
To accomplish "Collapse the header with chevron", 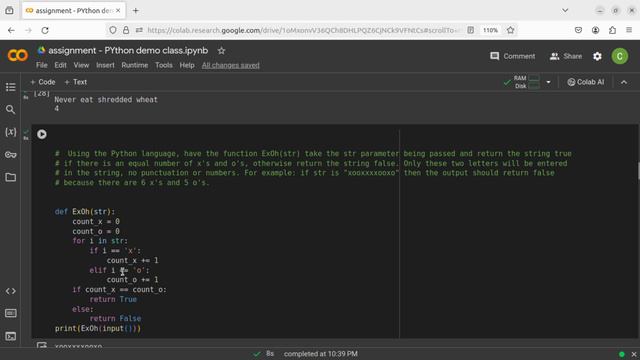I will [624, 82].
